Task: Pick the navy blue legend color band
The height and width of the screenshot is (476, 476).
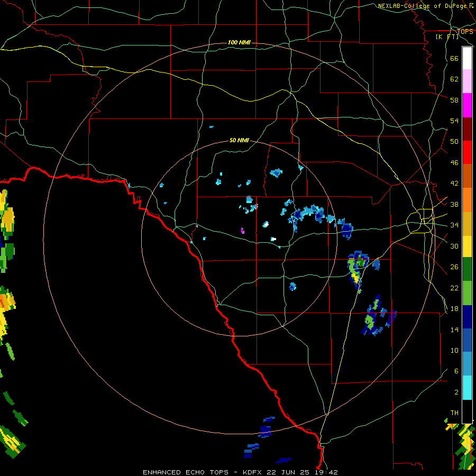Action: [x=467, y=317]
